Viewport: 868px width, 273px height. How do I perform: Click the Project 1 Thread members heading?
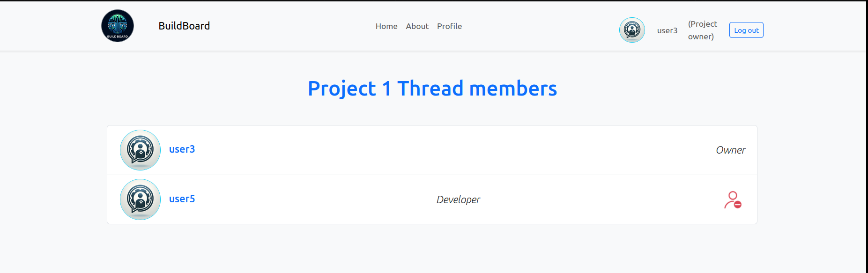pyautogui.click(x=432, y=89)
